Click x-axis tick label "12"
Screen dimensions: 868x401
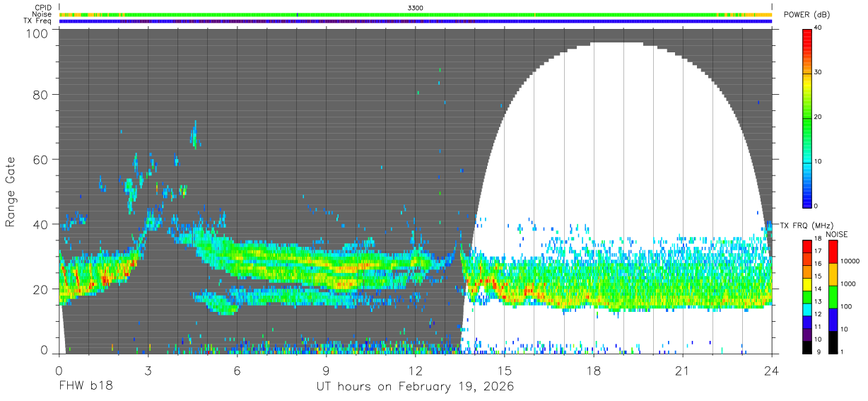point(416,371)
